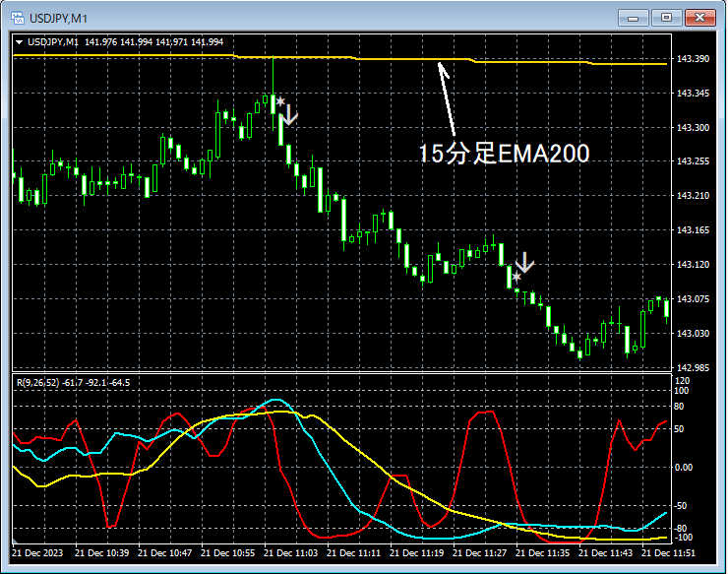Image resolution: width=728 pixels, height=574 pixels.
Task: Click the 143.075 price axis label
Action: pos(693,299)
